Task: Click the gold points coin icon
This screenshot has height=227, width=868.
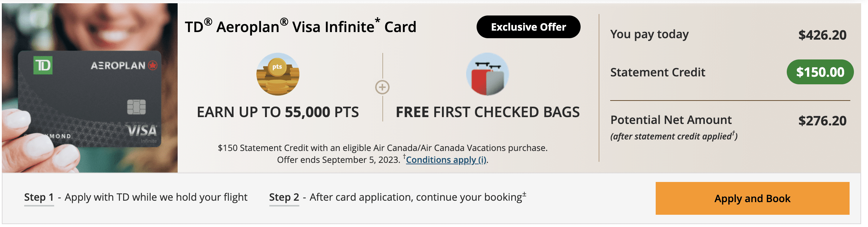Action: (278, 74)
